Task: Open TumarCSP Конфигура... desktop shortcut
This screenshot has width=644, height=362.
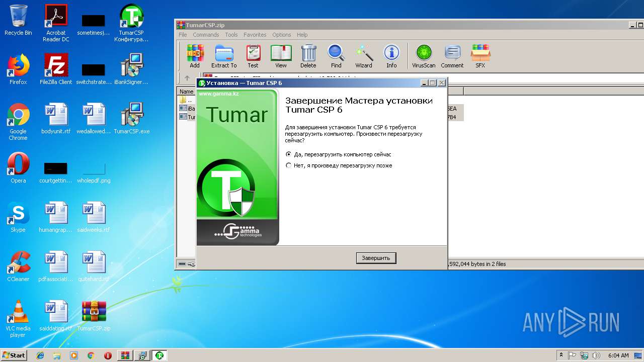Action: tap(131, 23)
